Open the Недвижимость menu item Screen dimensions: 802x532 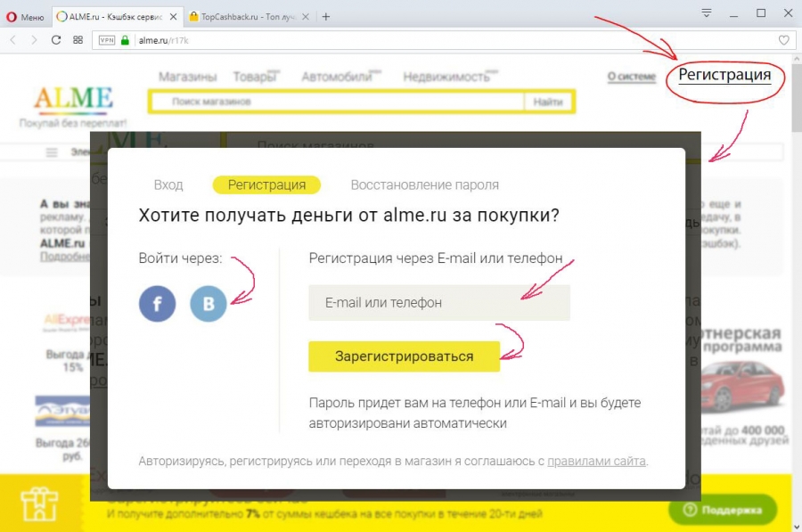446,77
